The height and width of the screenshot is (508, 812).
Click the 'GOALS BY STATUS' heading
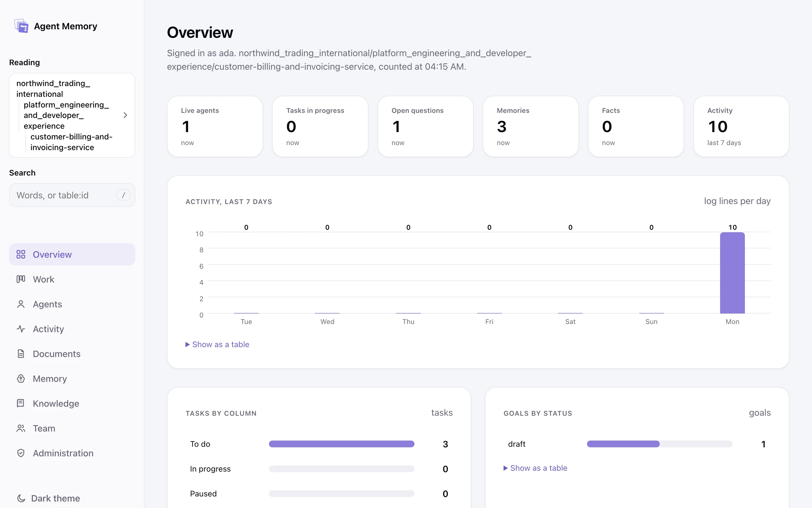pyautogui.click(x=538, y=413)
